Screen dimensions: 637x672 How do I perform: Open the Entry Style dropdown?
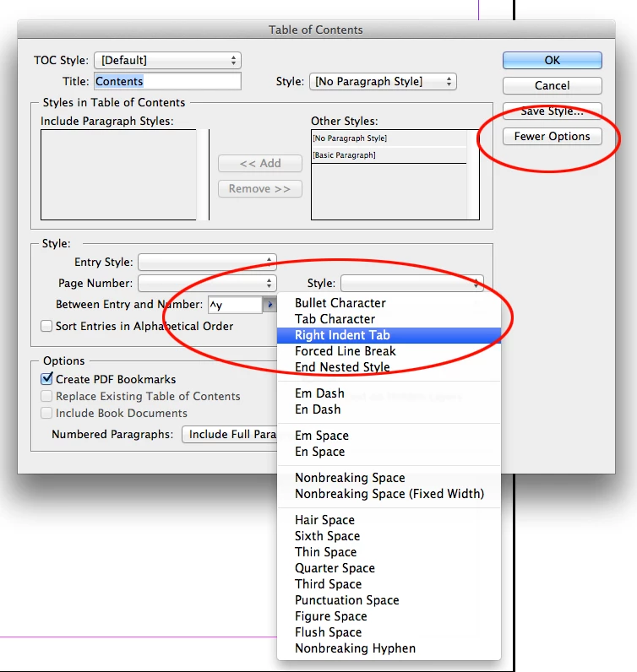click(x=207, y=262)
